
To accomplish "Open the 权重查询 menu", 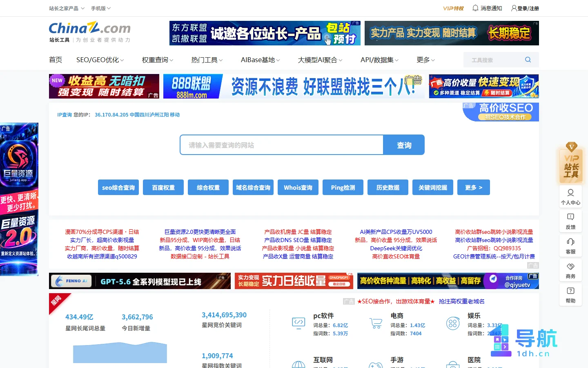I will (x=158, y=60).
